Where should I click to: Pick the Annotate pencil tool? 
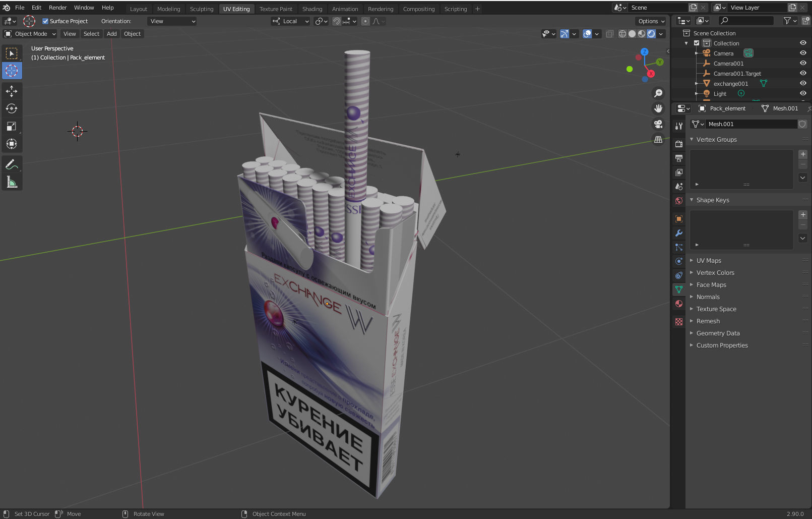[12, 164]
